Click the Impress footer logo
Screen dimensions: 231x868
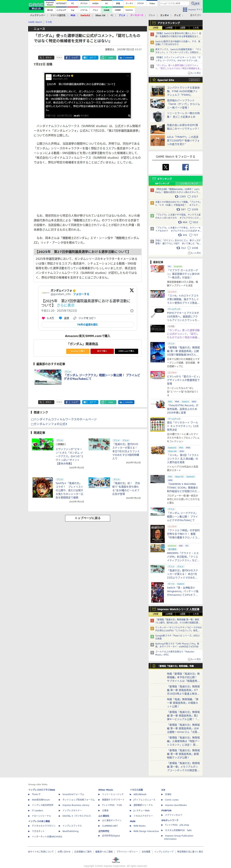click(x=116, y=860)
